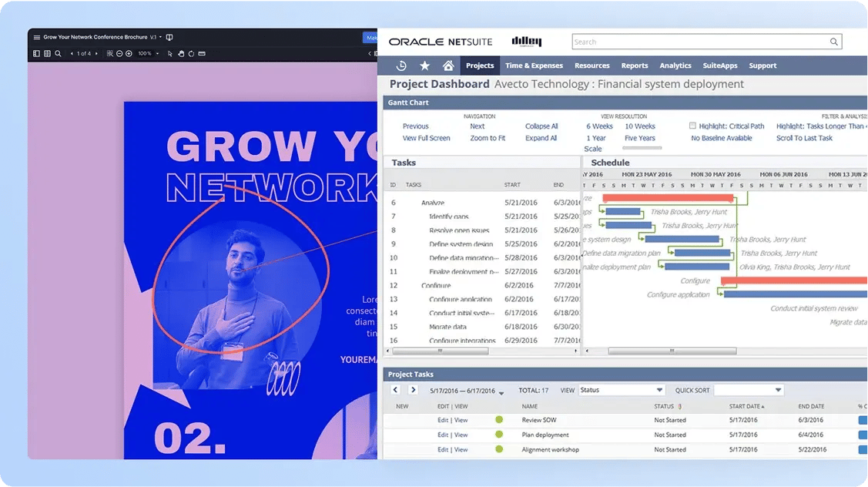This screenshot has width=868, height=487.
Task: Open the View Status dropdown
Action: (x=622, y=390)
